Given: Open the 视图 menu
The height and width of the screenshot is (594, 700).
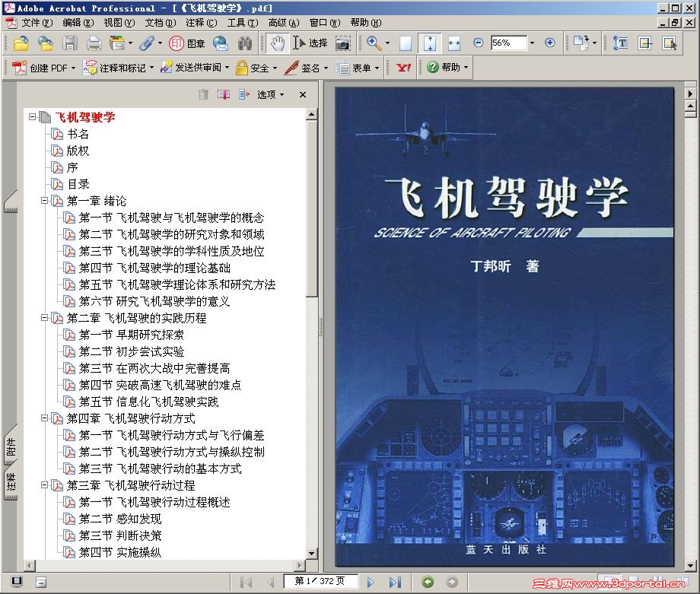Looking at the screenshot, I should tap(119, 22).
